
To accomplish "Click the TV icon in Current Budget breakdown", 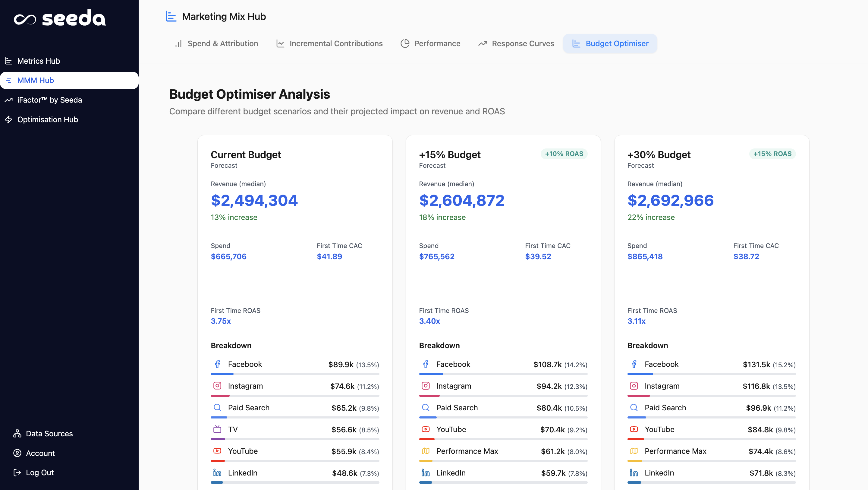I will (x=217, y=429).
